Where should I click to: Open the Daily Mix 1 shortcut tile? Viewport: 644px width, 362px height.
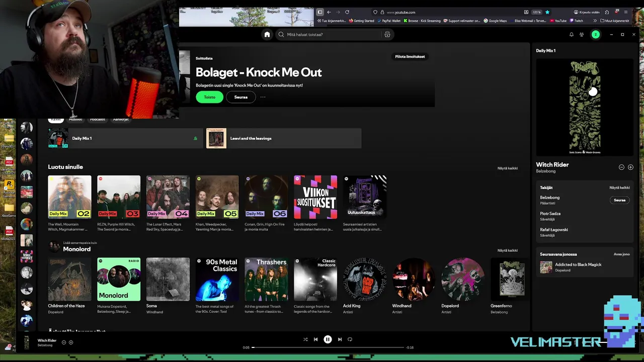(x=125, y=138)
